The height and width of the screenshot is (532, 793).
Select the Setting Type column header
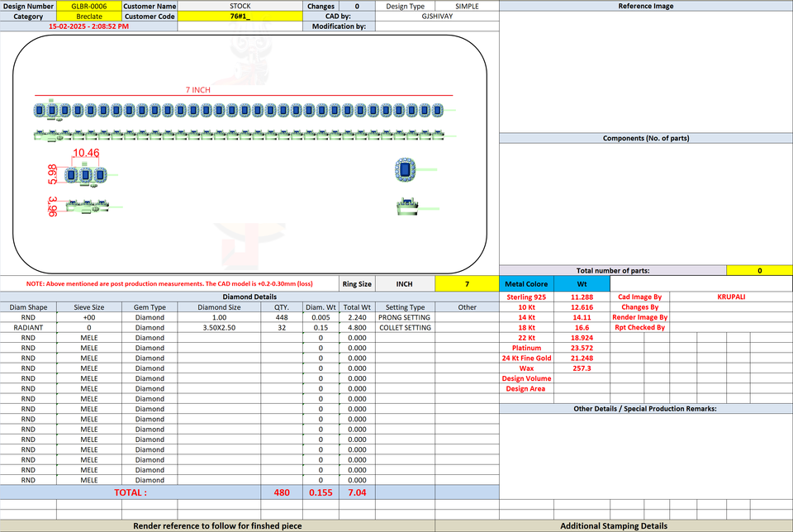coord(405,307)
